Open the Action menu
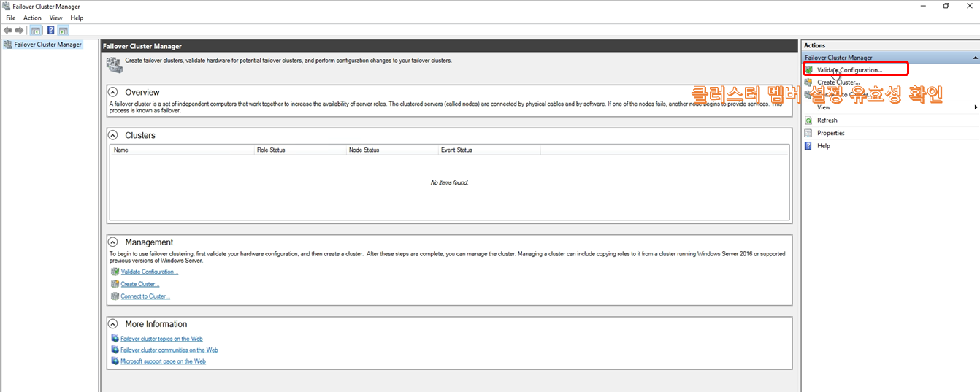980x392 pixels. pyautogui.click(x=32, y=18)
